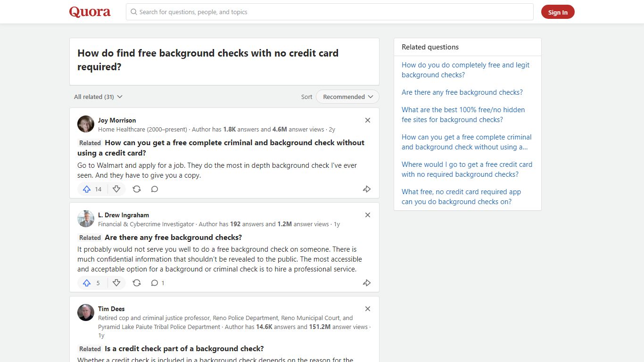This screenshot has height=362, width=644.
Task: Click the Quora logo
Action: [90, 12]
